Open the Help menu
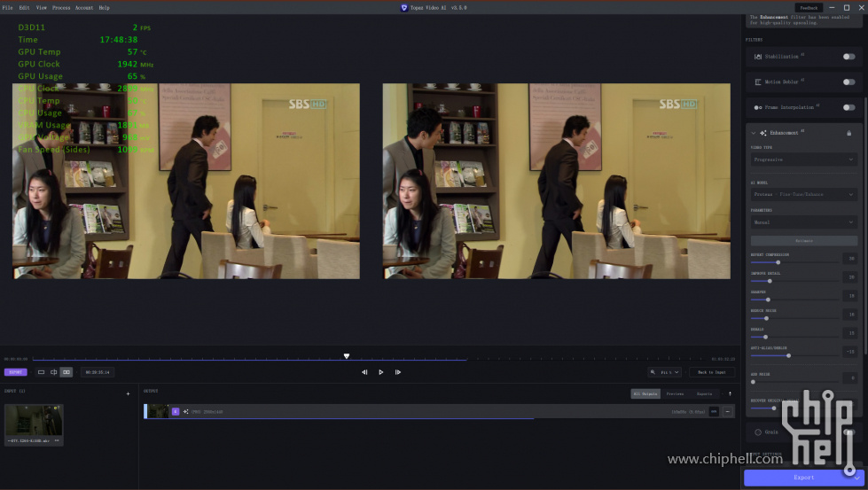 click(x=104, y=8)
